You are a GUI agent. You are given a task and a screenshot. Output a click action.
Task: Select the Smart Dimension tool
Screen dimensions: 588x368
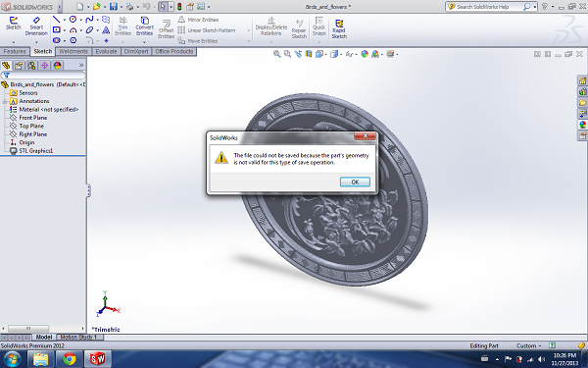(x=36, y=26)
